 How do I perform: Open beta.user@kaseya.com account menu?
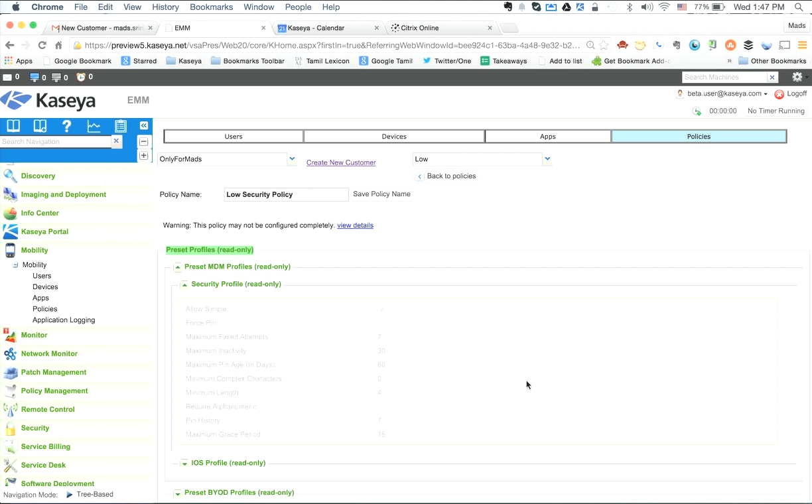click(727, 94)
